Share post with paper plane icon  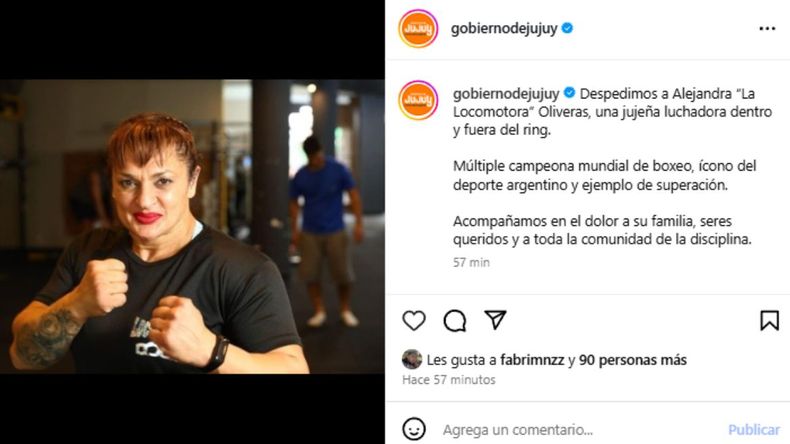coord(495,320)
